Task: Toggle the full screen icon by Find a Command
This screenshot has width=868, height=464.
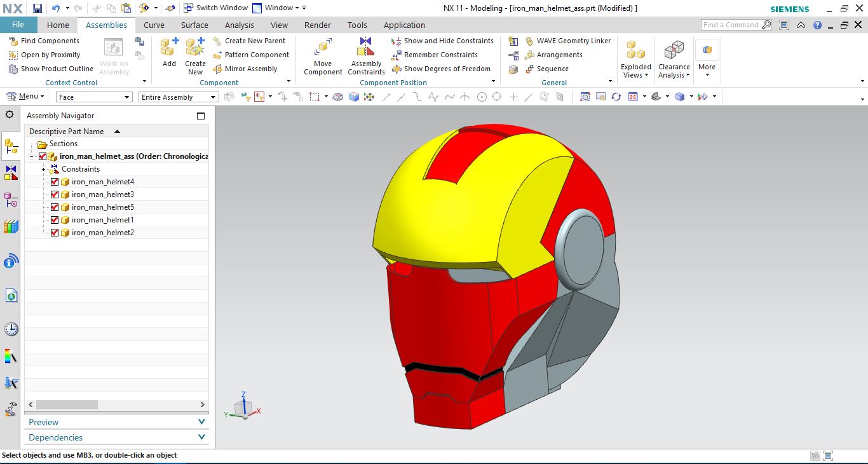Action: coord(784,25)
